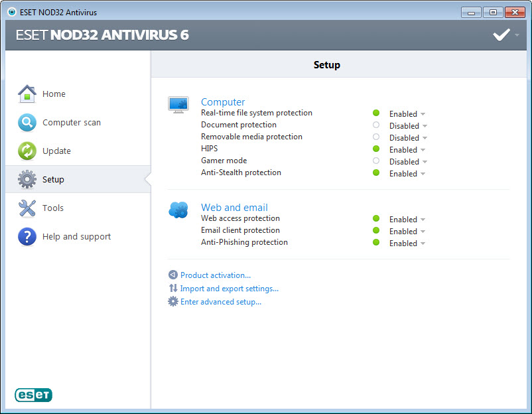Click the Real-time file system protection label
The width and height of the screenshot is (532, 414).
(257, 113)
